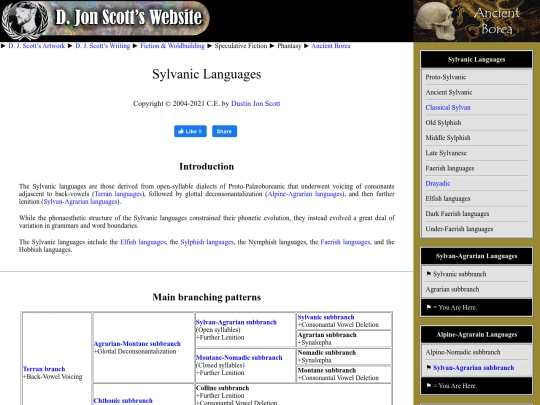Click Nomadic subbranch table cell
This screenshot has width=540, height=405.
click(344, 356)
